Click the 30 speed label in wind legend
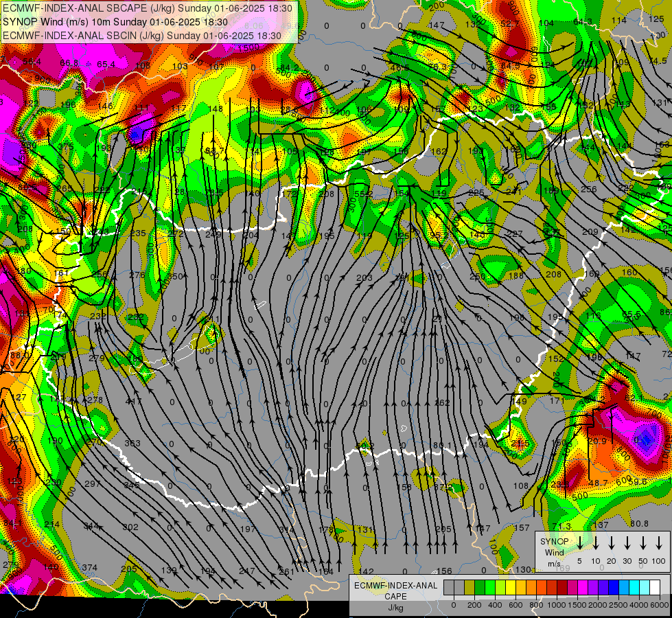This screenshot has height=618, width=672. click(x=627, y=561)
